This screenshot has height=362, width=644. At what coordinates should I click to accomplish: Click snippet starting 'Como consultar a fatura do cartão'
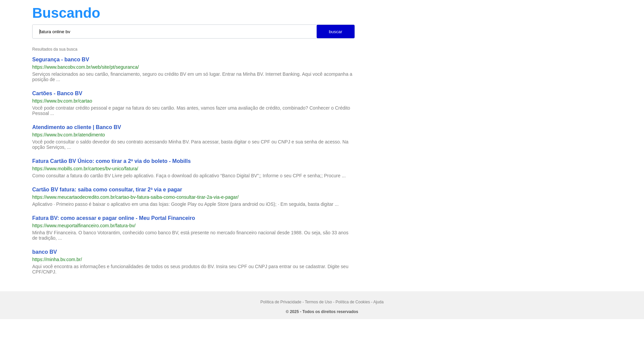click(x=189, y=176)
